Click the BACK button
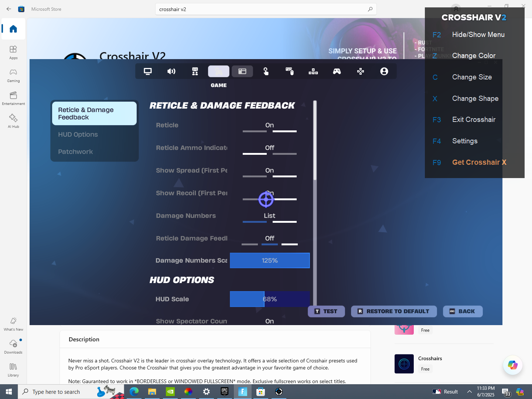Screen dimensions: 532x399 click(x=463, y=311)
